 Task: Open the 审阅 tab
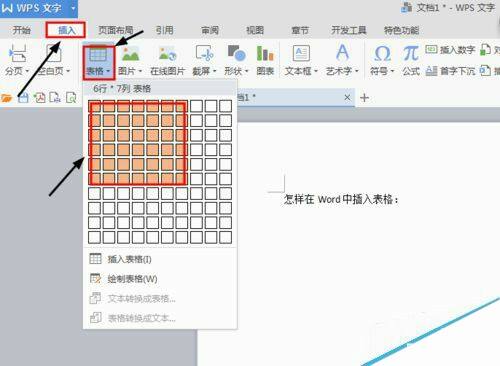[x=210, y=30]
